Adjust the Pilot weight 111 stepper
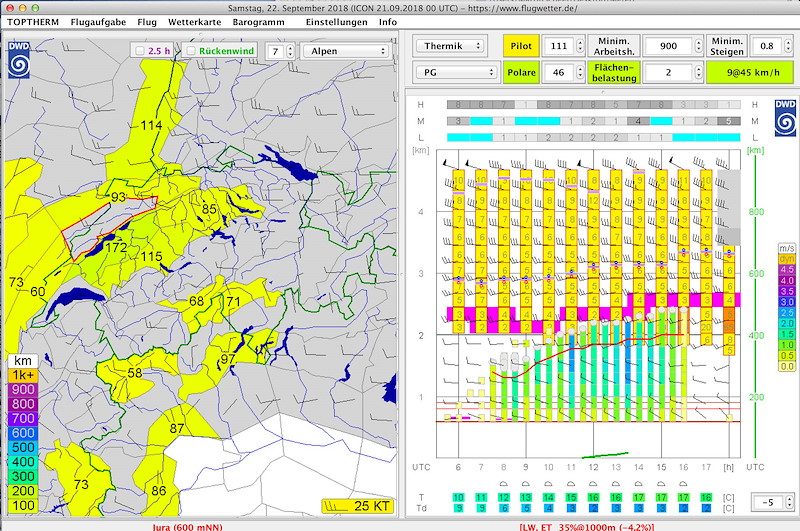The width and height of the screenshot is (800, 531). point(580,46)
